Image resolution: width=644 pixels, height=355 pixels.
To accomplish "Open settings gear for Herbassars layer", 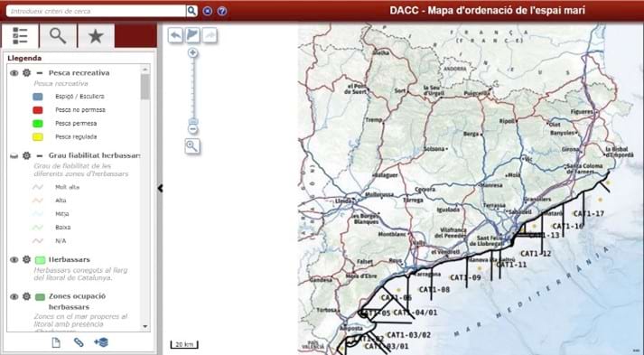I will (27, 259).
